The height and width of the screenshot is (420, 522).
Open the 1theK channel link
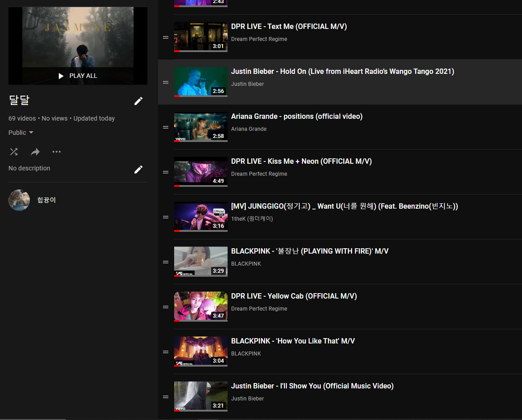(x=252, y=219)
